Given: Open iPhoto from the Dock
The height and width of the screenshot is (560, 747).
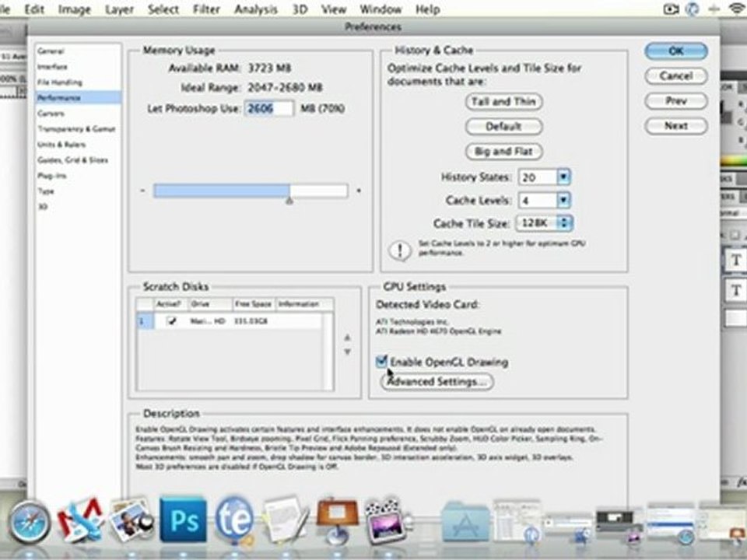Looking at the screenshot, I should coord(131,521).
